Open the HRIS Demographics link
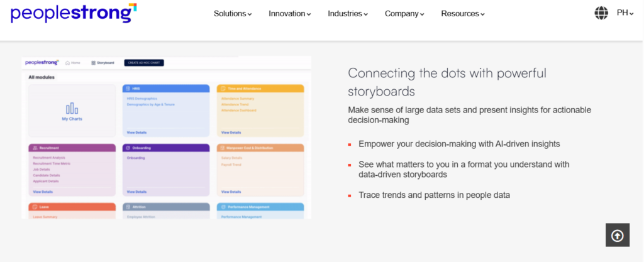The height and width of the screenshot is (262, 644). coord(142,99)
